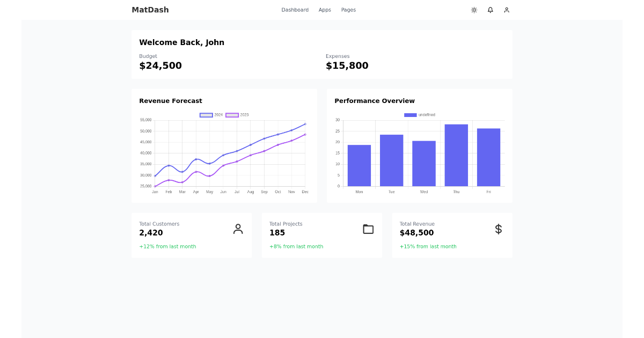The height and width of the screenshot is (338, 644).
Task: Click the Total Revenue dollar icon
Action: (x=498, y=229)
